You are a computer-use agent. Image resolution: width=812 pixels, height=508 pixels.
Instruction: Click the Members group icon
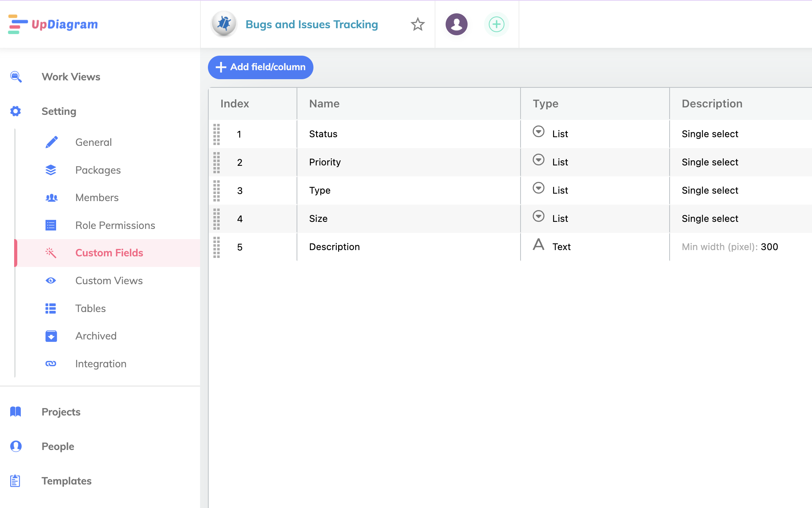[x=51, y=198]
